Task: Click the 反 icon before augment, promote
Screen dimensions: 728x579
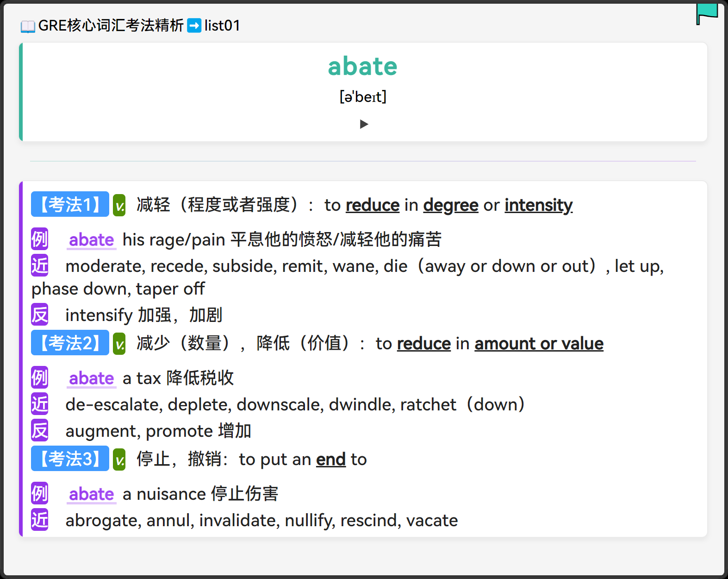Action: pyautogui.click(x=39, y=430)
